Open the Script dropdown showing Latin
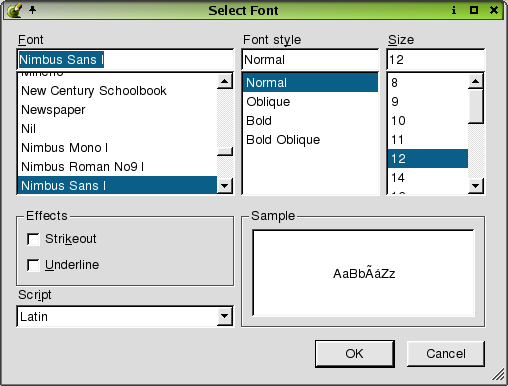508x386 pixels. tap(125, 316)
